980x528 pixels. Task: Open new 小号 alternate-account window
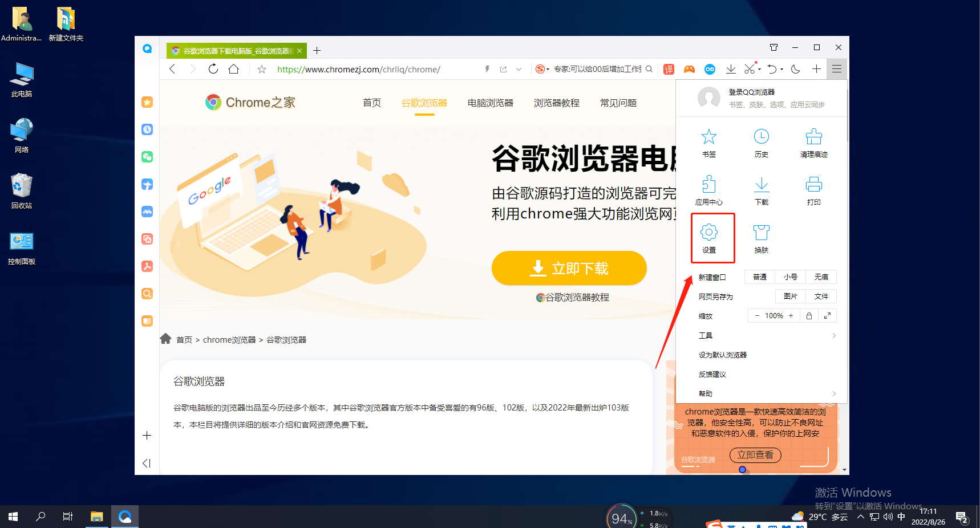[790, 277]
